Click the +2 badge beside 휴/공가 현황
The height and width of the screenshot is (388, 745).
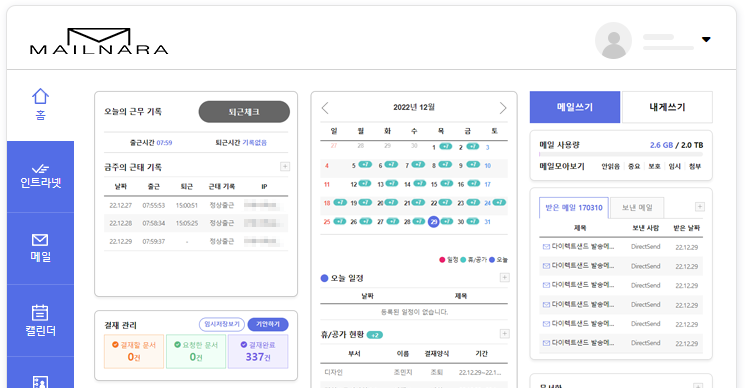(375, 335)
